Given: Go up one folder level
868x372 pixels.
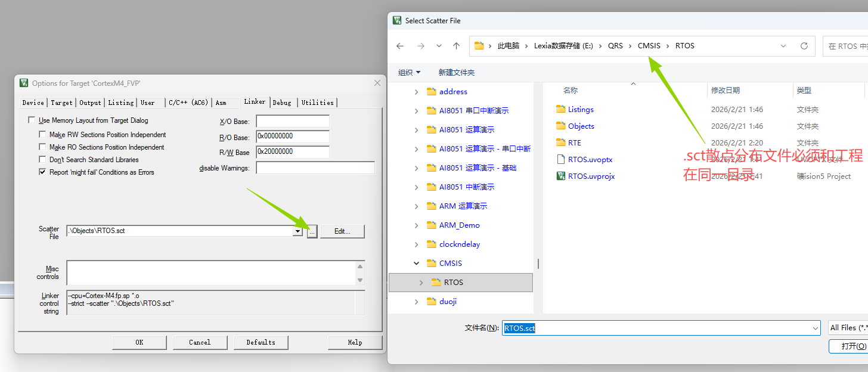Looking at the screenshot, I should pos(457,46).
